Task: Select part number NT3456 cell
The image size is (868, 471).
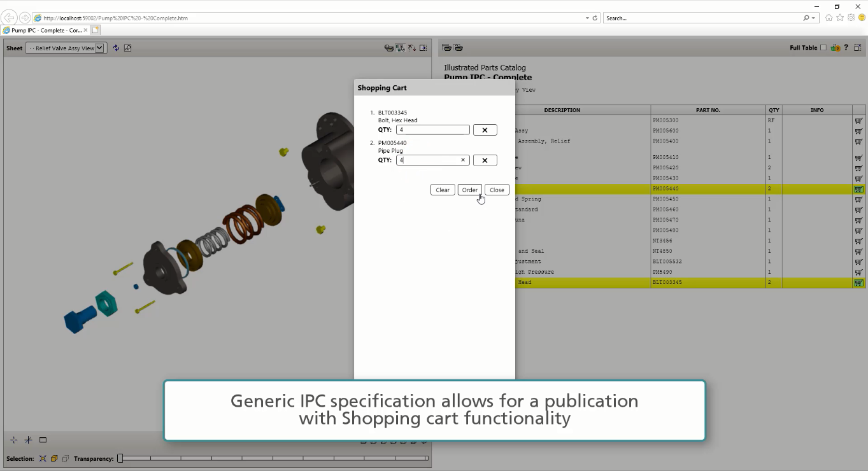Action: (x=708, y=241)
